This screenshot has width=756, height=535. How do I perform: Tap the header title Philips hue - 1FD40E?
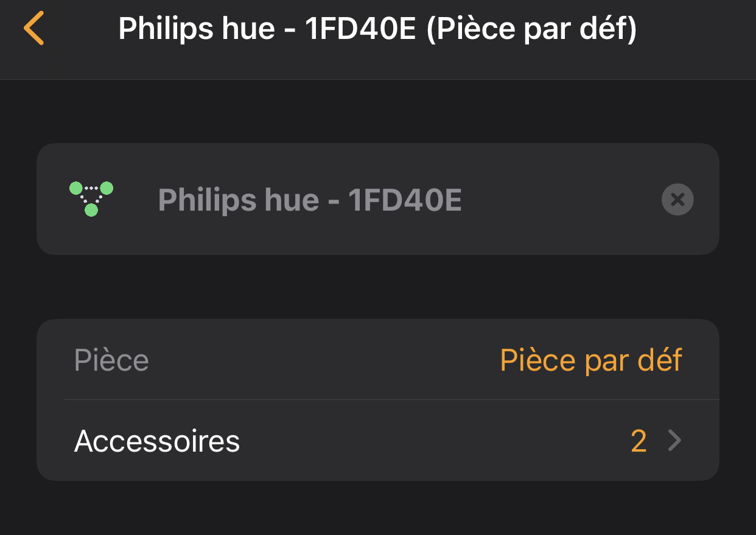268,29
